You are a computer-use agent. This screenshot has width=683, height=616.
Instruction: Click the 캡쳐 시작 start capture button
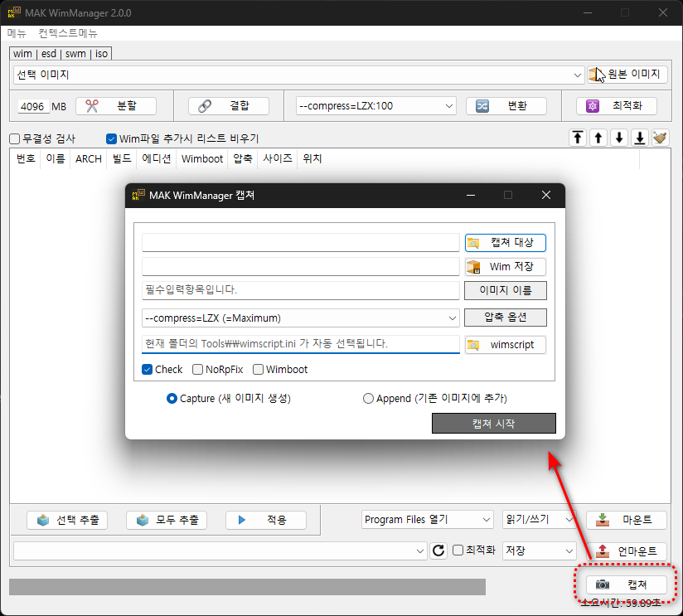coord(493,424)
